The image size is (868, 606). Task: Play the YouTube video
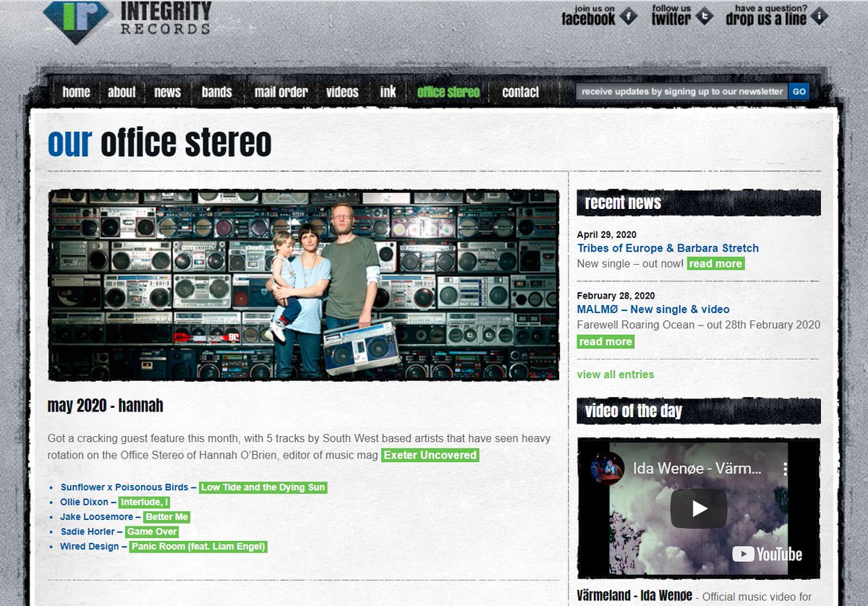click(x=698, y=508)
